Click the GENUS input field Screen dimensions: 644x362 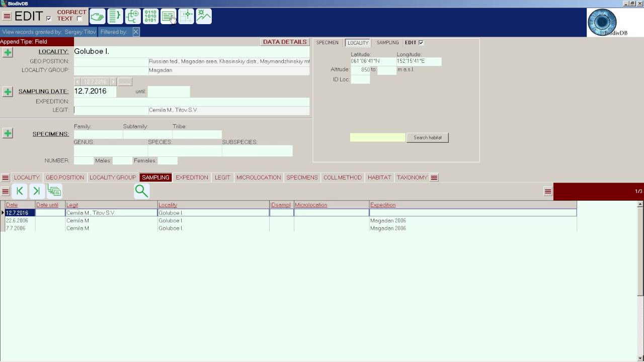point(111,151)
